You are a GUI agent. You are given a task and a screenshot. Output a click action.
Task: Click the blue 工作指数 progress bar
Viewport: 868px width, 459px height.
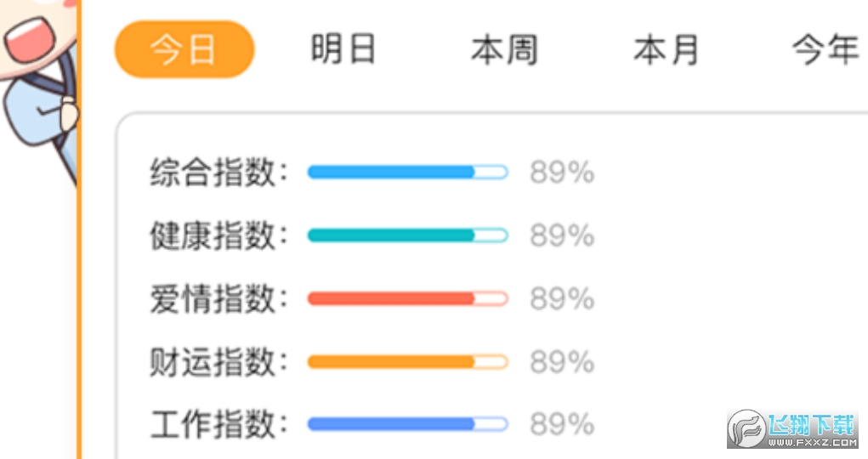pyautogui.click(x=408, y=425)
